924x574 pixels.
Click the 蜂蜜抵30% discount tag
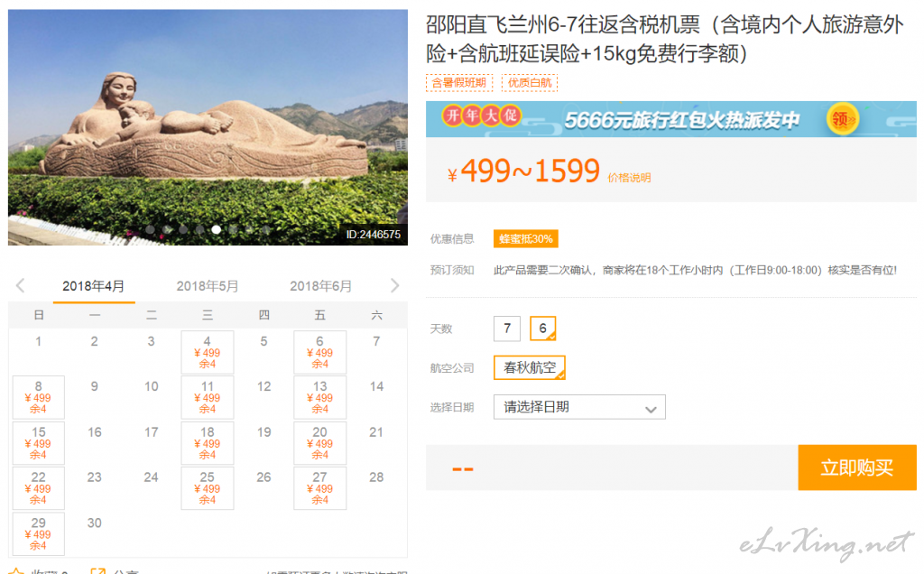pos(526,238)
